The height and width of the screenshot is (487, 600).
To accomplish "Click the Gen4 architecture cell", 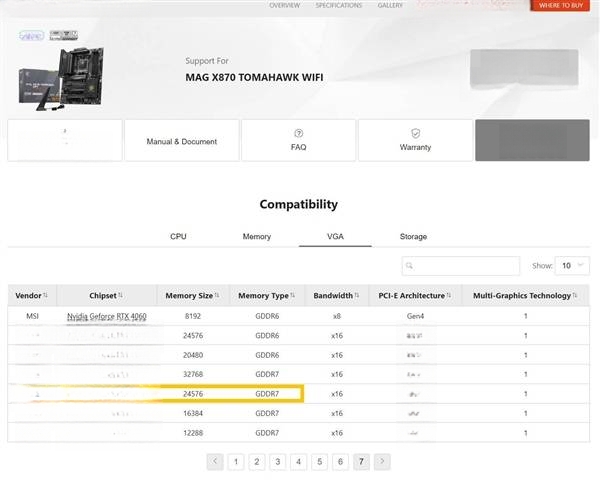I will pyautogui.click(x=415, y=316).
